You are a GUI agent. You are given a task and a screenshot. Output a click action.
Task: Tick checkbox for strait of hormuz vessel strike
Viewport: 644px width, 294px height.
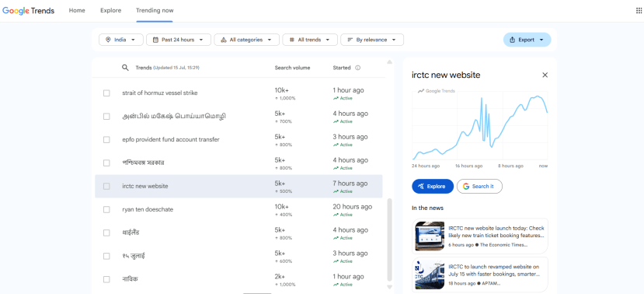(106, 93)
